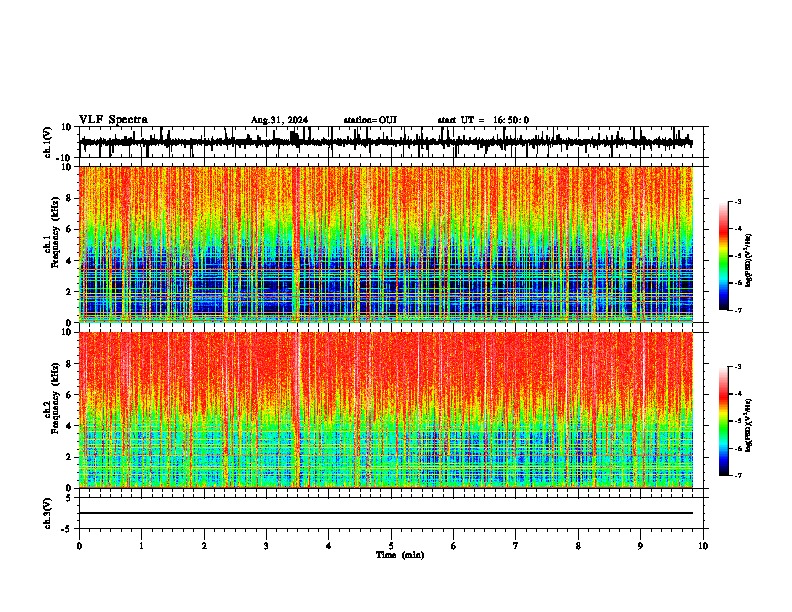Click the "-3" label on ch.2 colorbar
The width and height of the screenshot is (792, 612).
point(737,367)
